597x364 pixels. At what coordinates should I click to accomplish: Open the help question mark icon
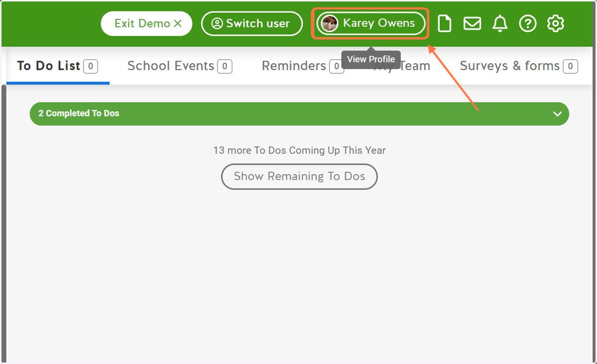(528, 23)
